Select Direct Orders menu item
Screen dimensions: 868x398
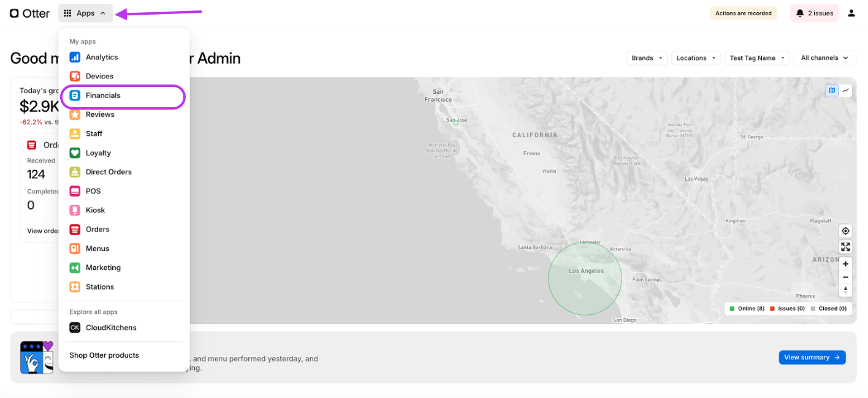pos(108,172)
